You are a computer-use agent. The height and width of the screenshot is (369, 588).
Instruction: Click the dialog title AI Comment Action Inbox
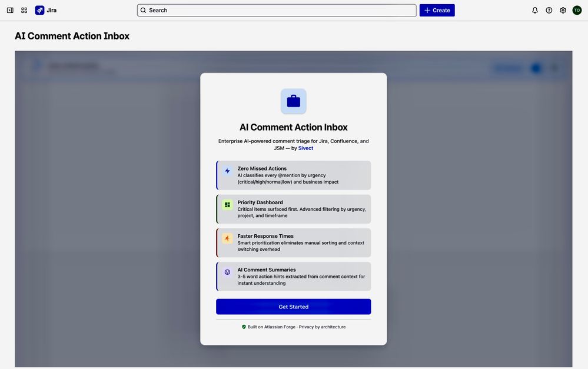pyautogui.click(x=293, y=127)
